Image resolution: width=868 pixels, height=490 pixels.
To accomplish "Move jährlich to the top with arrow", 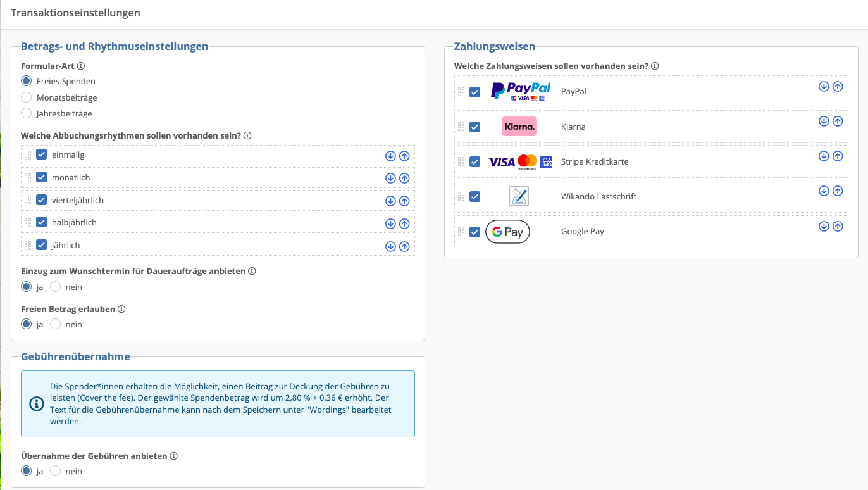I will point(404,246).
